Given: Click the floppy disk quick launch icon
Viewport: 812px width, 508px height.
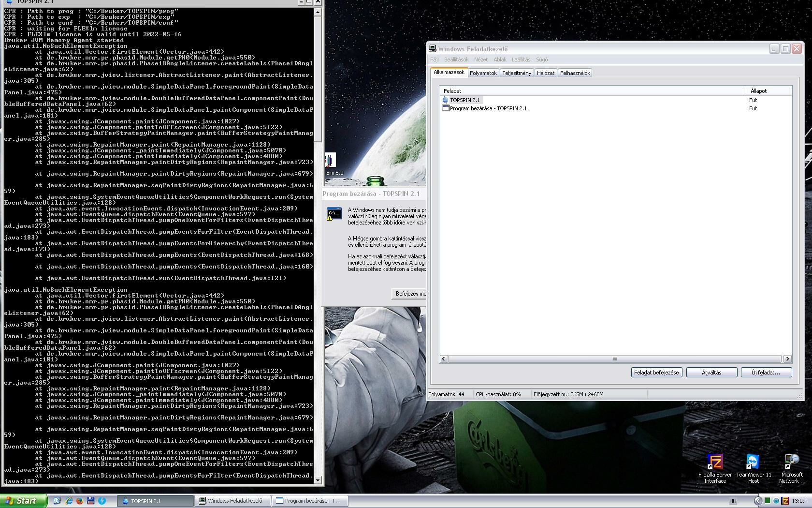Looking at the screenshot, I should pos(90,501).
